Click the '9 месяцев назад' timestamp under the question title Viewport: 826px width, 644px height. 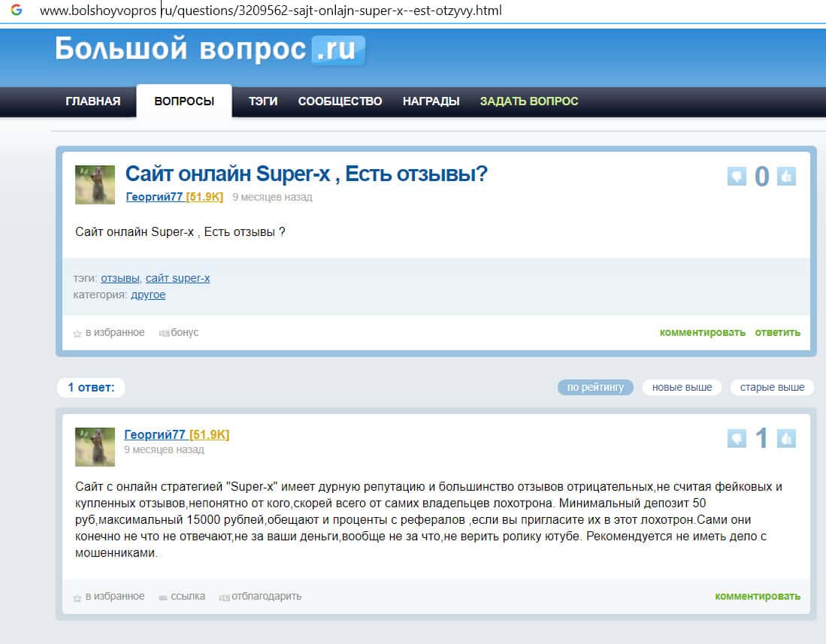pyautogui.click(x=272, y=197)
